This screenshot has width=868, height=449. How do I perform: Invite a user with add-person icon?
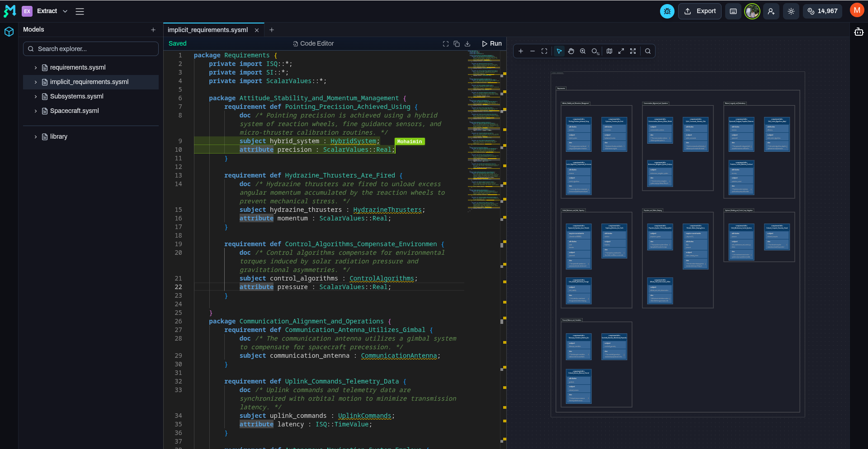pyautogui.click(x=771, y=11)
